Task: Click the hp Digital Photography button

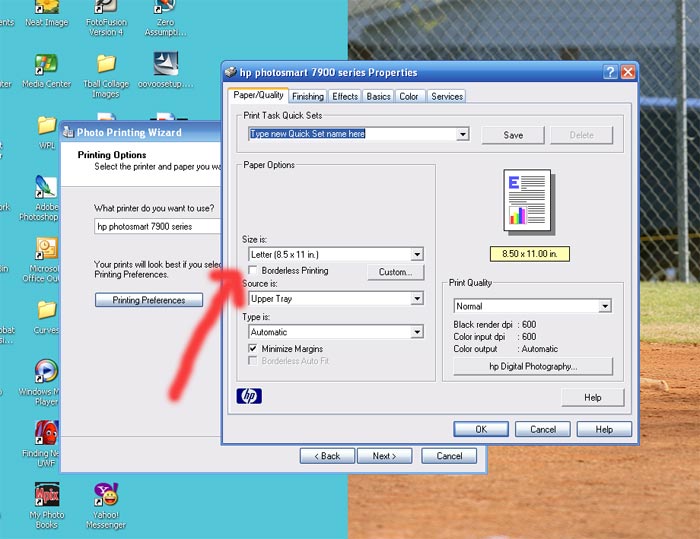Action: point(533,367)
